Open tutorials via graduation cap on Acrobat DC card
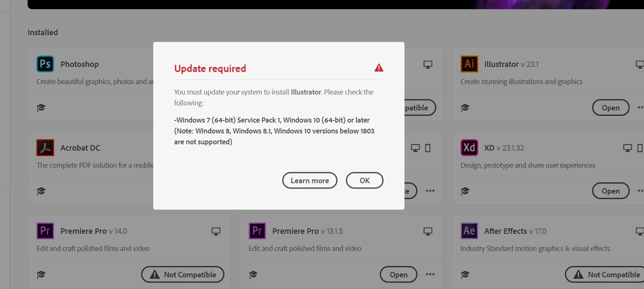Screen dimensions: 644x289 [41, 191]
